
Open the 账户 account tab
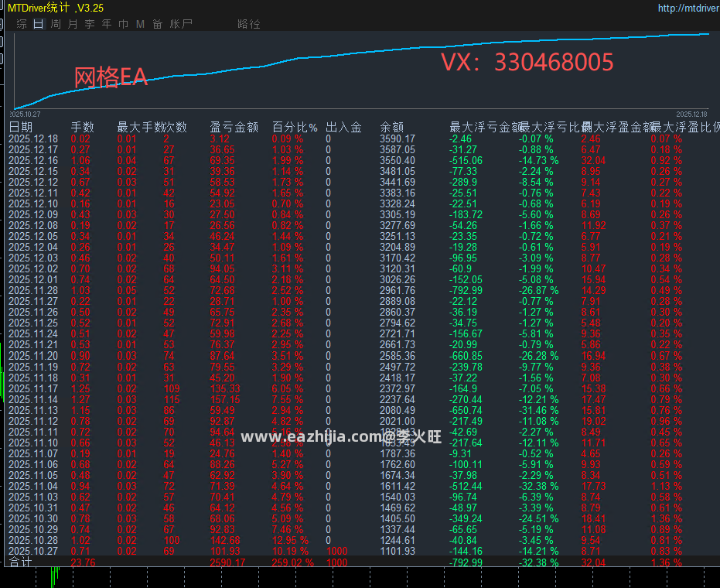181,24
